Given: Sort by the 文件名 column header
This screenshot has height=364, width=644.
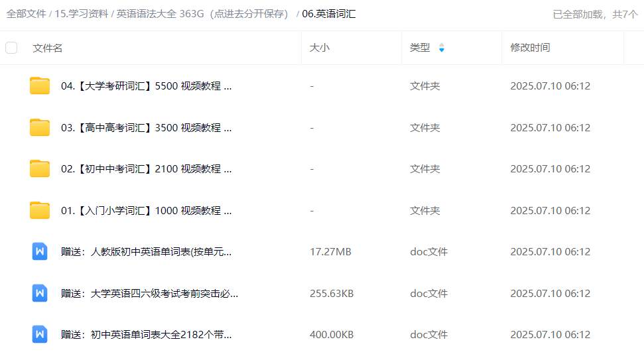Looking at the screenshot, I should (x=48, y=48).
